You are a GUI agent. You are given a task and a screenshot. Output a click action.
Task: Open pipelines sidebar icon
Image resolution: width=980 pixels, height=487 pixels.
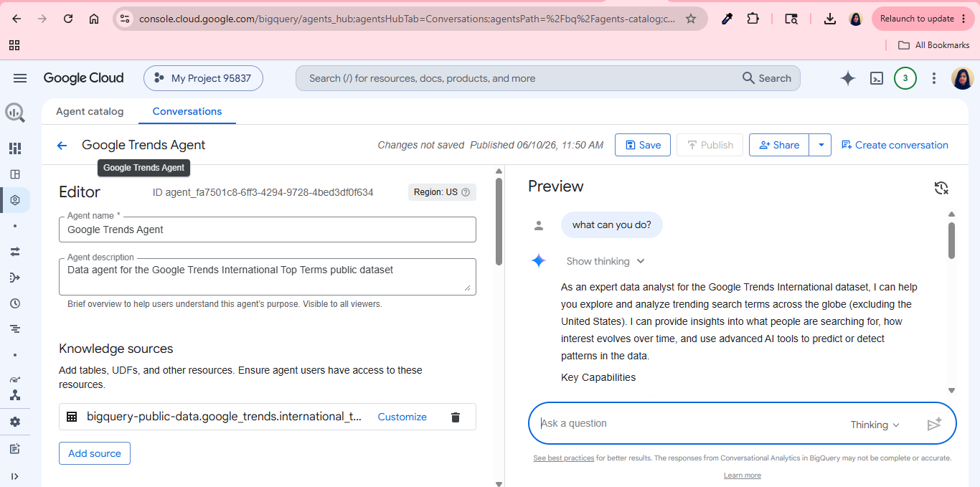click(x=15, y=278)
